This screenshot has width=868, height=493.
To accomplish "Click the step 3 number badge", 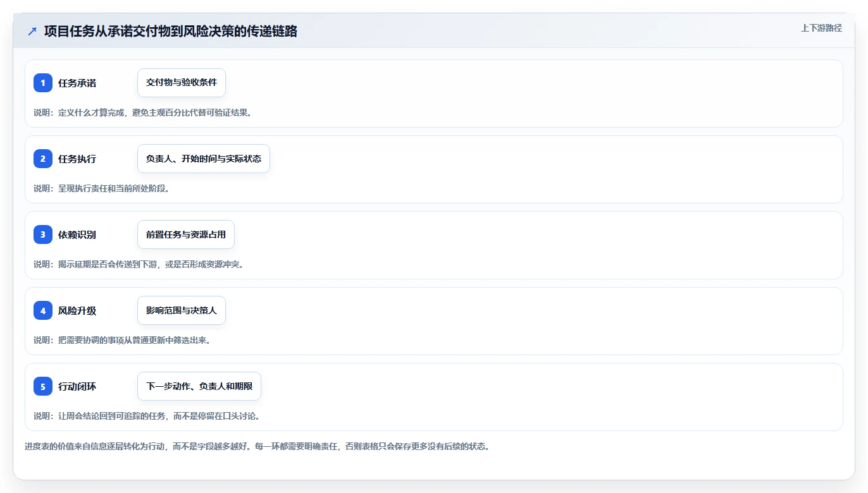I will [43, 234].
